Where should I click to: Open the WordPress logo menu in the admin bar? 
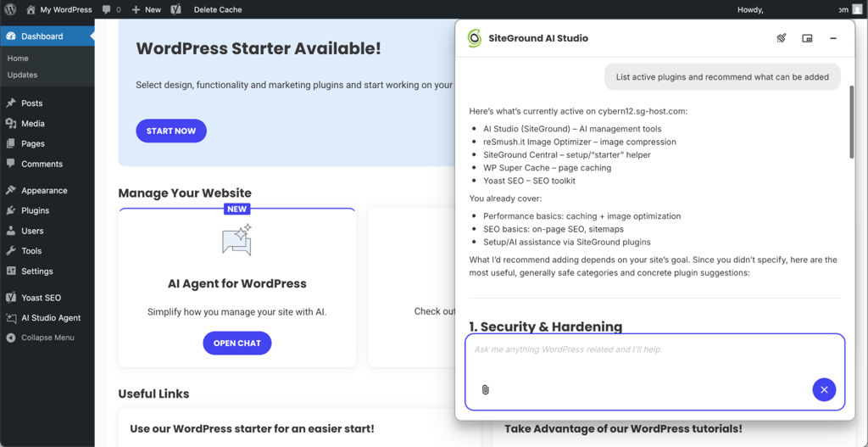tap(10, 9)
